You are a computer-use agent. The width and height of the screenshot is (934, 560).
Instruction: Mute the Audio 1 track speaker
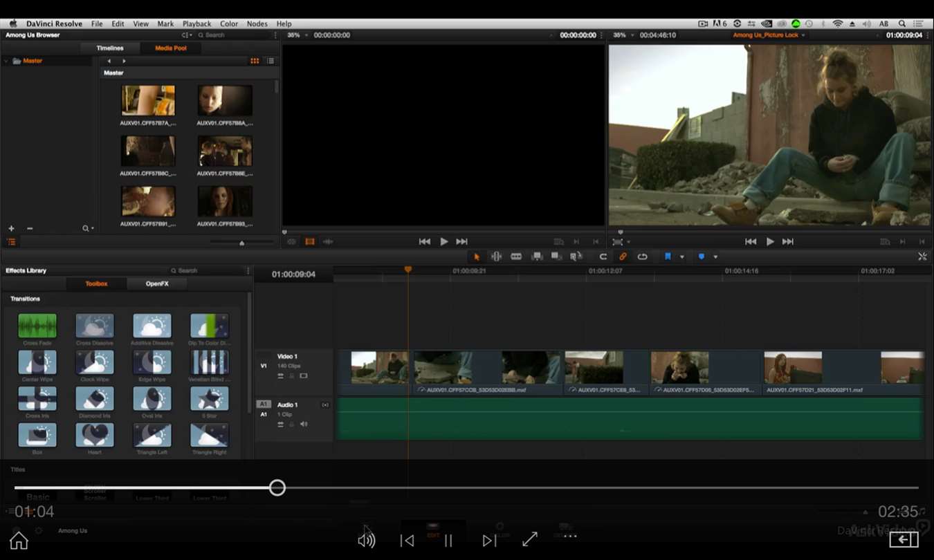[x=304, y=424]
